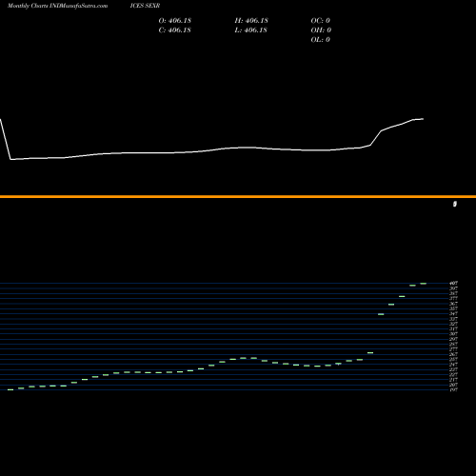Click the 347 price axis label

tap(454, 313)
